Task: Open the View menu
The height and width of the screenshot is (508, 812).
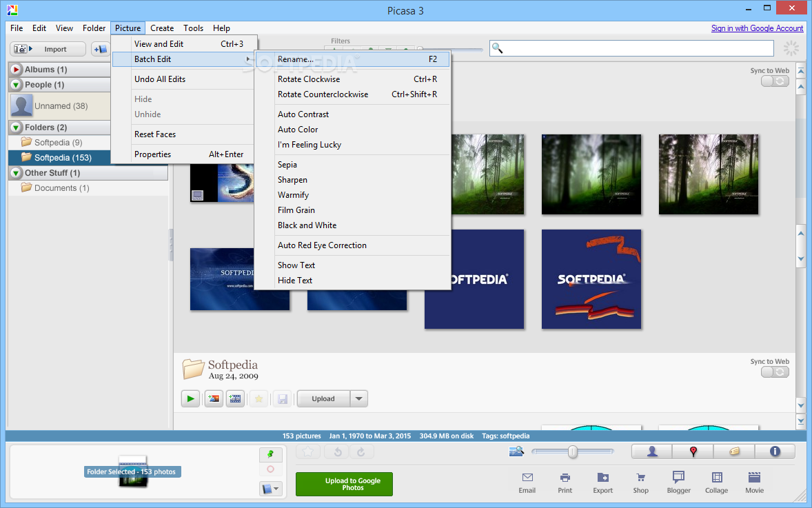Action: (64, 28)
